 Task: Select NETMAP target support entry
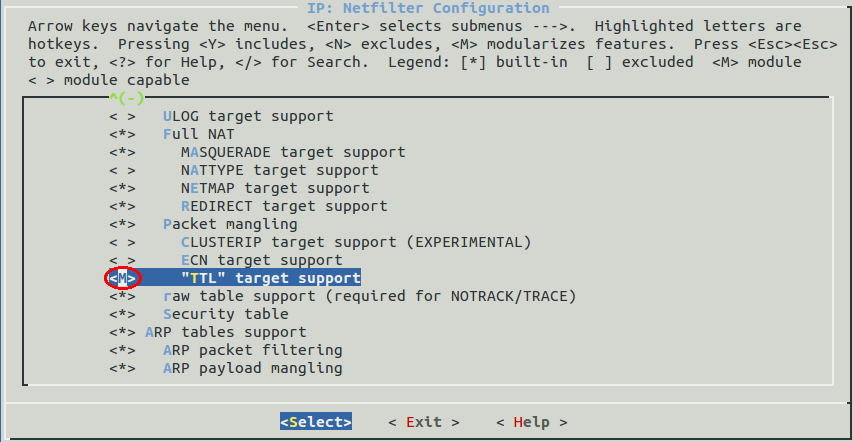(275, 188)
